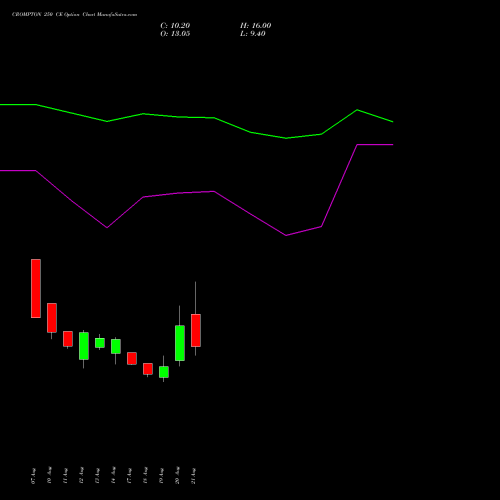The height and width of the screenshot is (500, 500).
Task: Click the green indicator line
Action: [197, 117]
